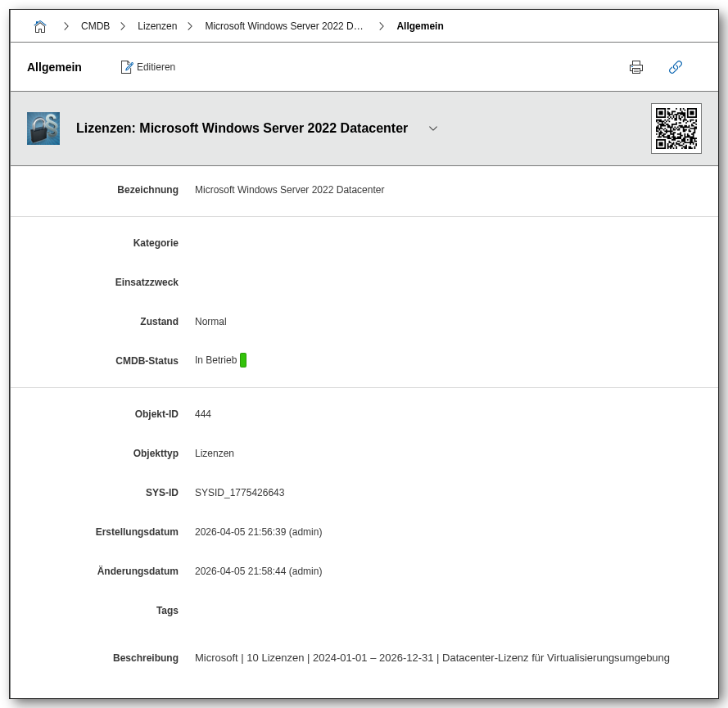Image resolution: width=728 pixels, height=708 pixels.
Task: Click the SYS-ID value SYSID_1775426643
Action: pos(239,493)
